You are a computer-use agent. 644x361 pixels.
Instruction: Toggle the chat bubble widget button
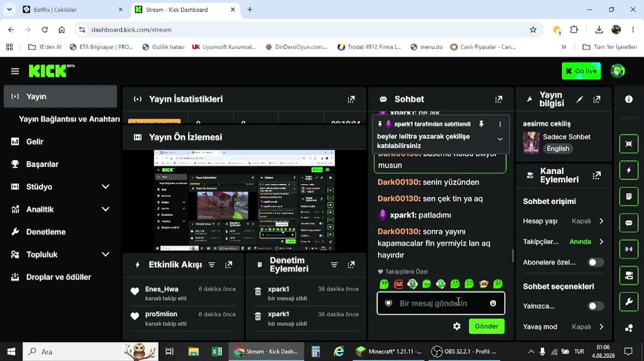pos(629,223)
